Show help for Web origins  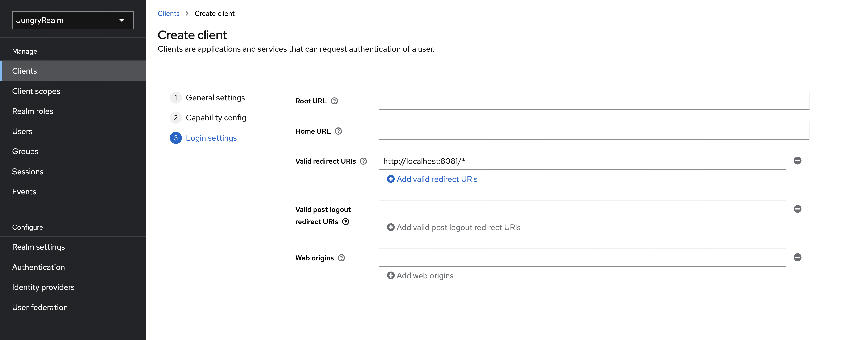click(341, 258)
